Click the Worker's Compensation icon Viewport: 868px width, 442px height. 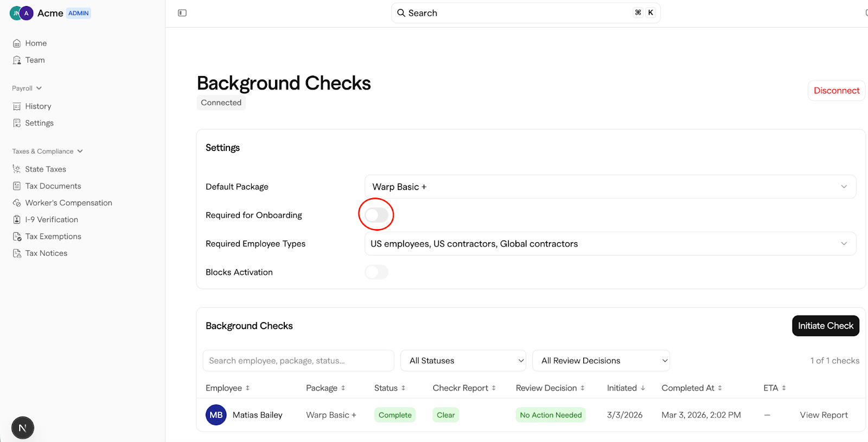pyautogui.click(x=17, y=203)
